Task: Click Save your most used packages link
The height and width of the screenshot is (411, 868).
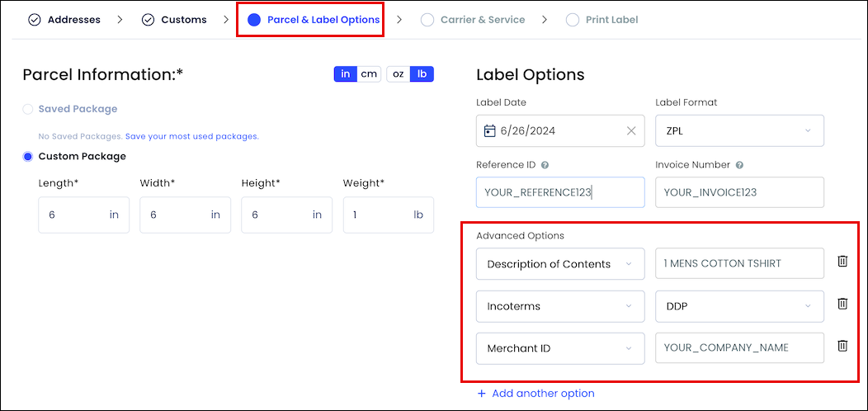Action: pyautogui.click(x=192, y=136)
